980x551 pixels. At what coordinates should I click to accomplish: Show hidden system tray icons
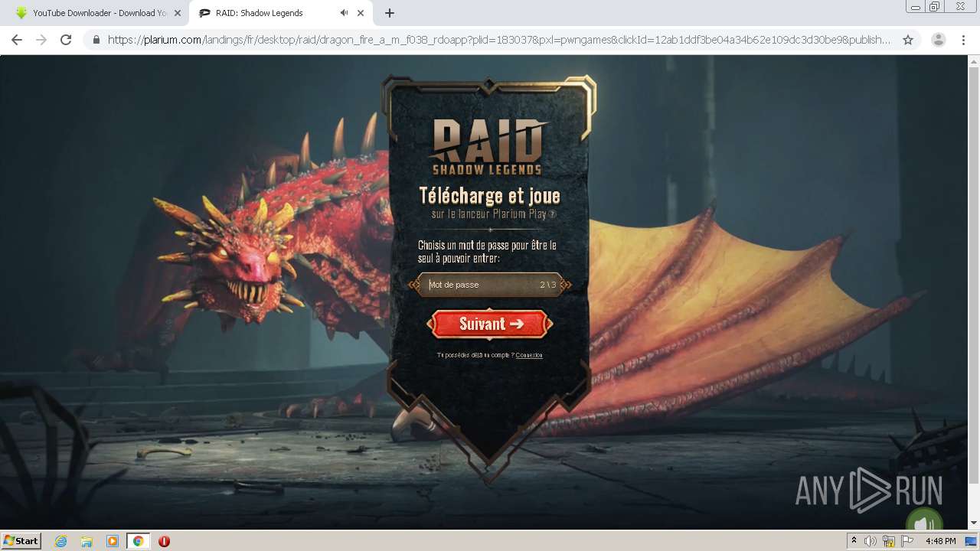coord(854,541)
